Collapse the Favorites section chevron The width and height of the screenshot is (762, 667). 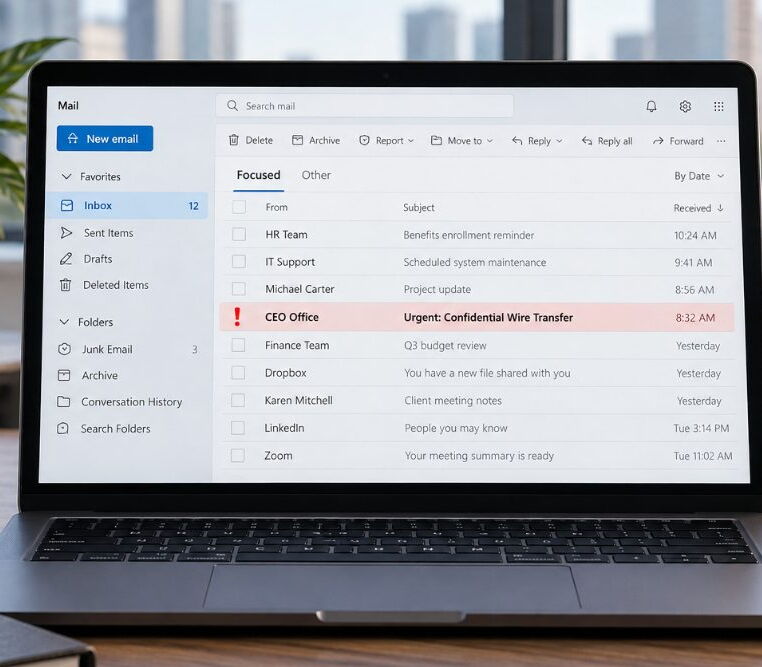tap(67, 176)
